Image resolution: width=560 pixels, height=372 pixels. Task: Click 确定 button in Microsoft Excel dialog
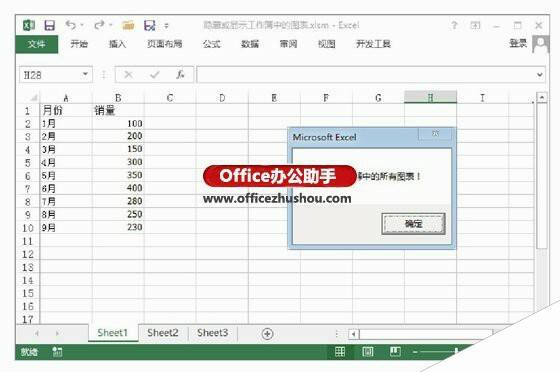click(413, 224)
